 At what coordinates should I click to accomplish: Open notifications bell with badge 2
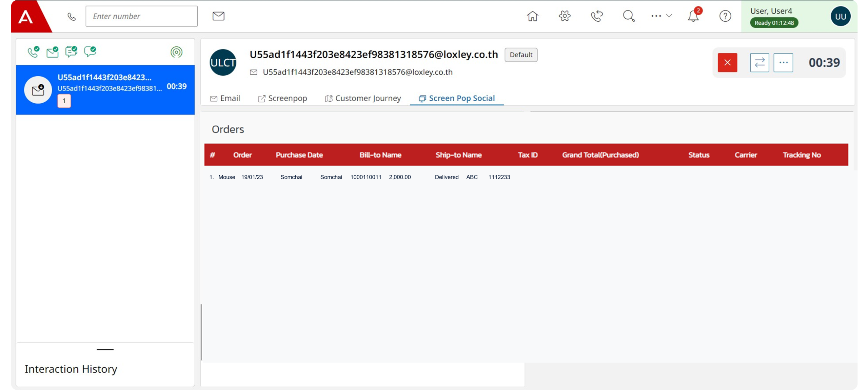coord(693,16)
